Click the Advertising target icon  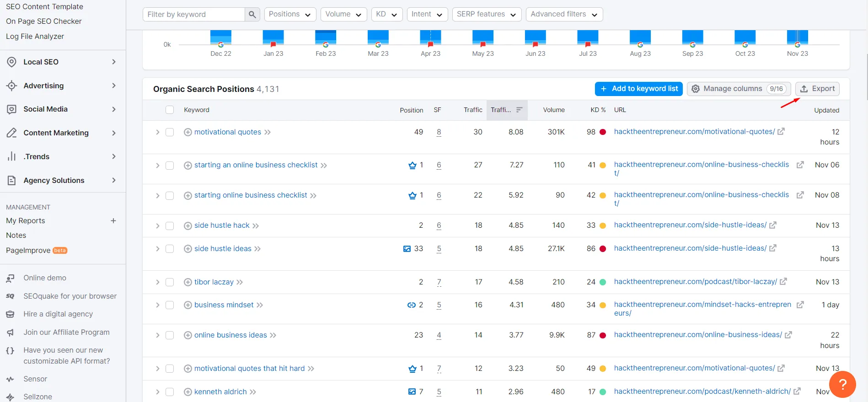click(12, 86)
